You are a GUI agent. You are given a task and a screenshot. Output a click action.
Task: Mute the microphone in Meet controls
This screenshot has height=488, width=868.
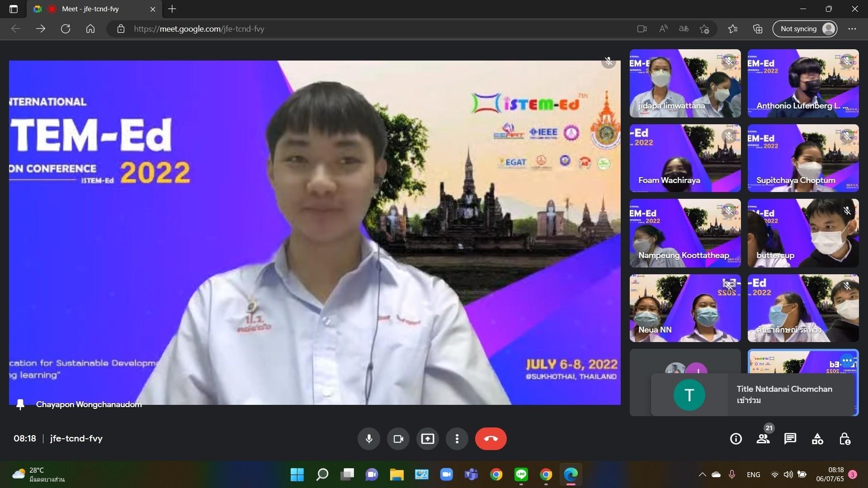(x=369, y=439)
